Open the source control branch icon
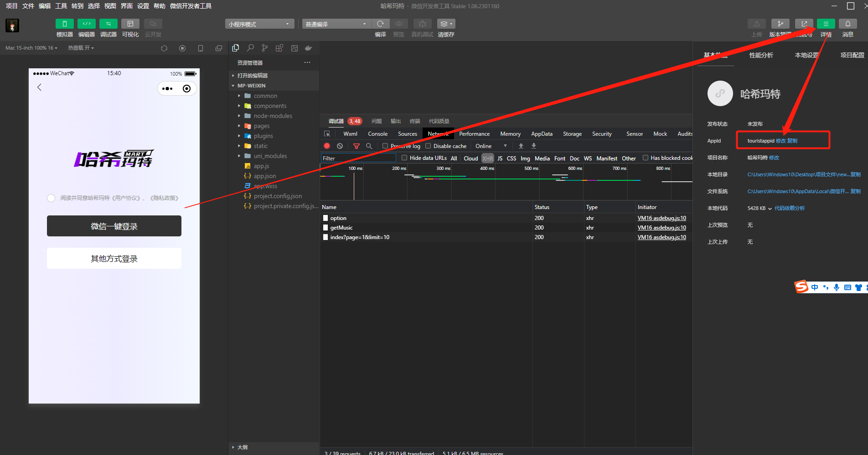Viewport: 868px width, 455px height. click(265, 48)
